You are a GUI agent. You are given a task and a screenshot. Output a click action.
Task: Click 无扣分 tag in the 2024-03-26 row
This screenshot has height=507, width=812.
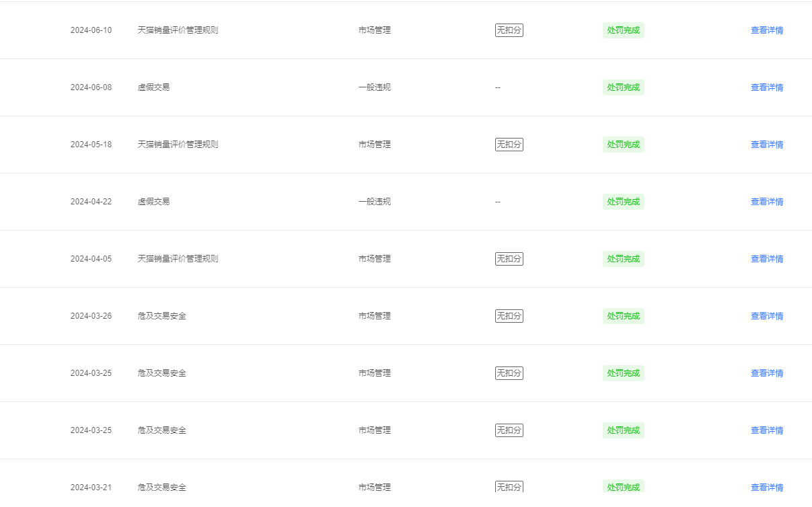[509, 316]
